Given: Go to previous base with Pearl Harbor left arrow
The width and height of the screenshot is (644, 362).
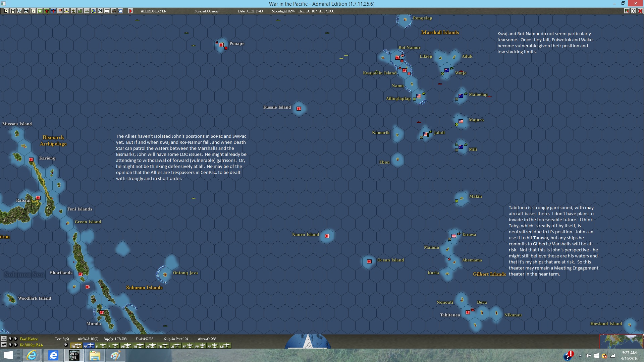Looking at the screenshot, I should [10, 339].
